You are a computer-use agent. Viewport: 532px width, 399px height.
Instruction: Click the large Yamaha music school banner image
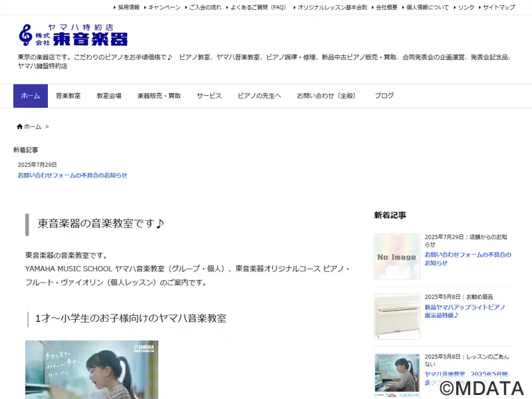click(x=92, y=370)
